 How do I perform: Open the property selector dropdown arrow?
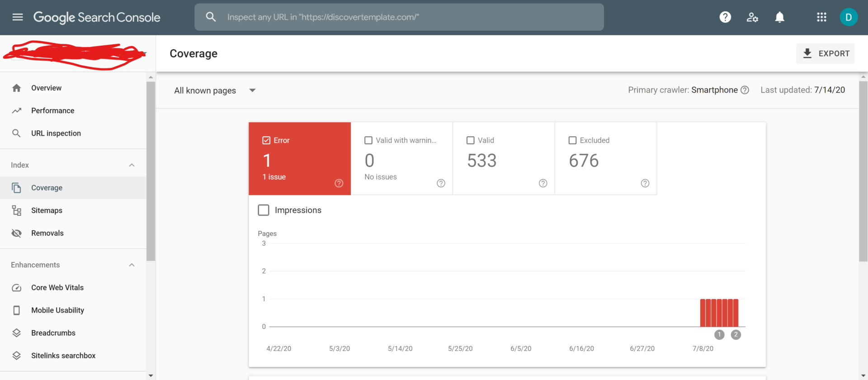click(144, 54)
